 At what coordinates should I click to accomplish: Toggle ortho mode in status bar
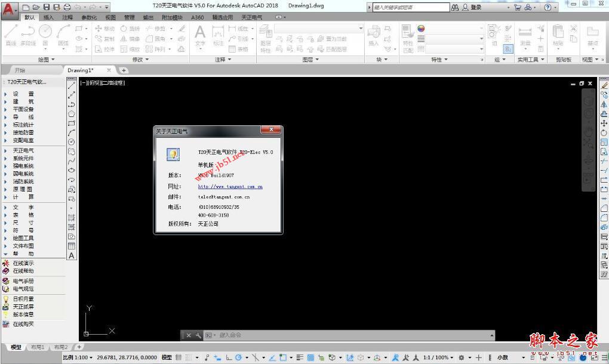pos(229,357)
